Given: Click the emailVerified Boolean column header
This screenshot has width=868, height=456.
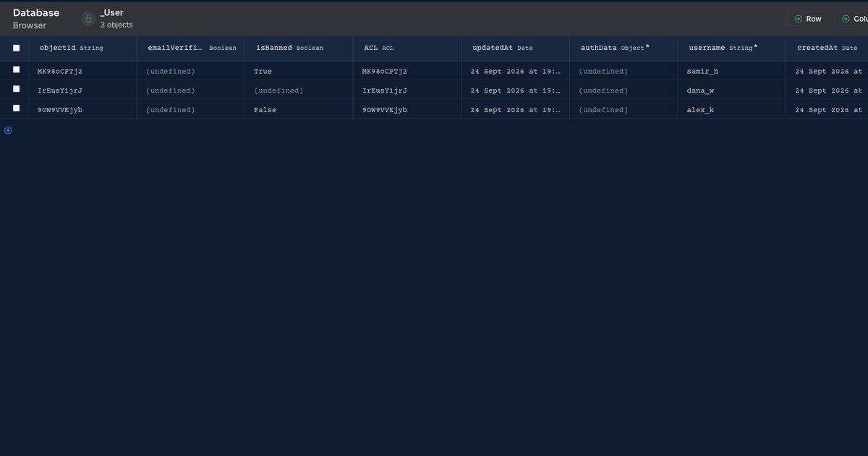Looking at the screenshot, I should tap(191, 48).
